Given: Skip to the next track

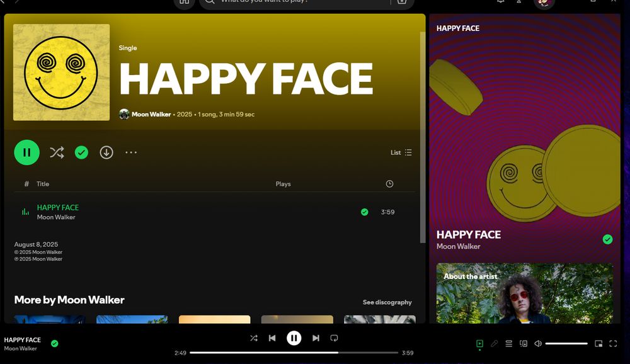Looking at the screenshot, I should pos(316,338).
